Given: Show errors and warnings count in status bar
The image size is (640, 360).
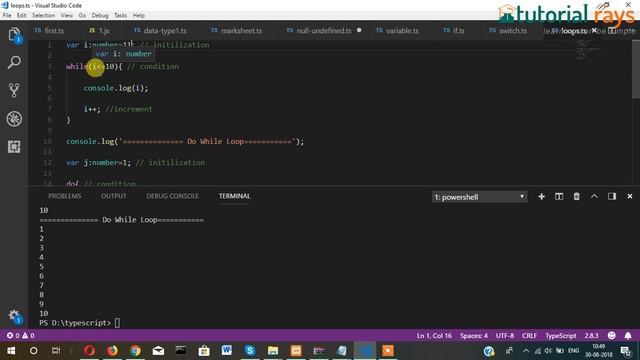Looking at the screenshot, I should click(21, 336).
